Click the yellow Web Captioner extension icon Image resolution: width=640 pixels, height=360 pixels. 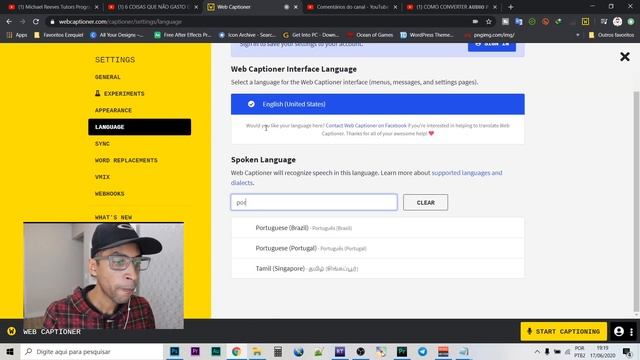(585, 22)
